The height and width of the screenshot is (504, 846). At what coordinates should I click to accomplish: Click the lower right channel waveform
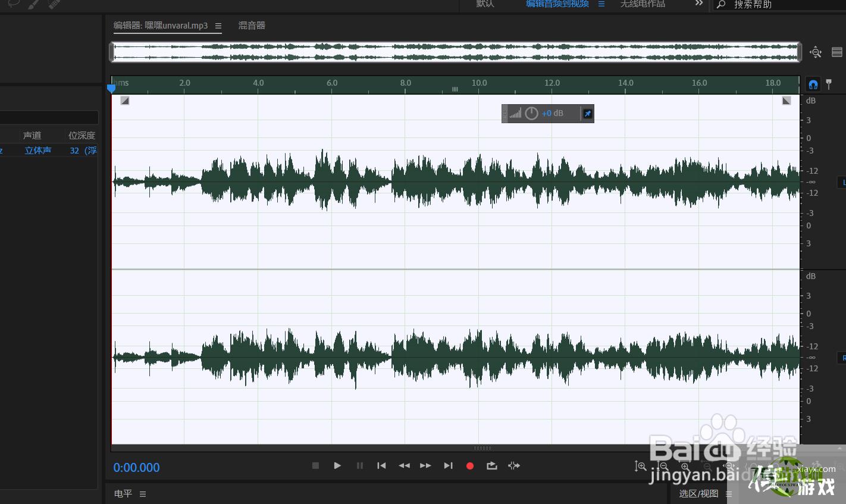tap(456, 357)
